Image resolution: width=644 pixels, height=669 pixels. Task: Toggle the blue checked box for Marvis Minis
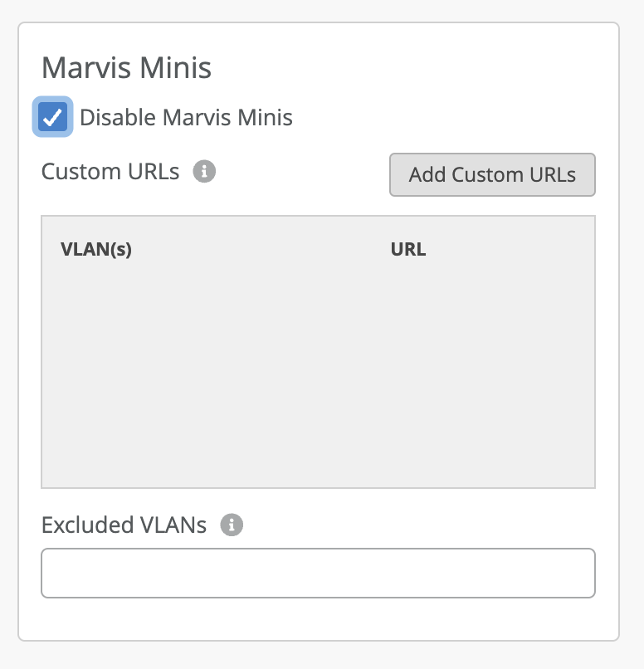click(53, 117)
